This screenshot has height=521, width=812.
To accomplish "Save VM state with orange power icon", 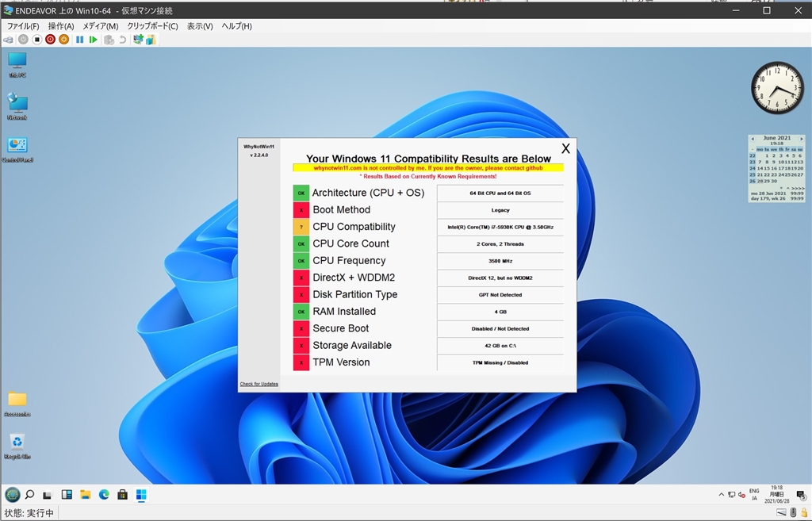I will (x=63, y=40).
